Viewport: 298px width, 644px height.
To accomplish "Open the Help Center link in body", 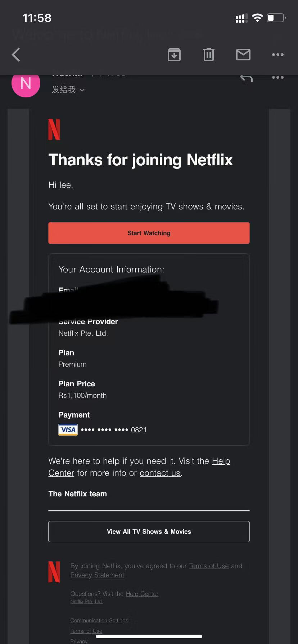I will pos(221,461).
